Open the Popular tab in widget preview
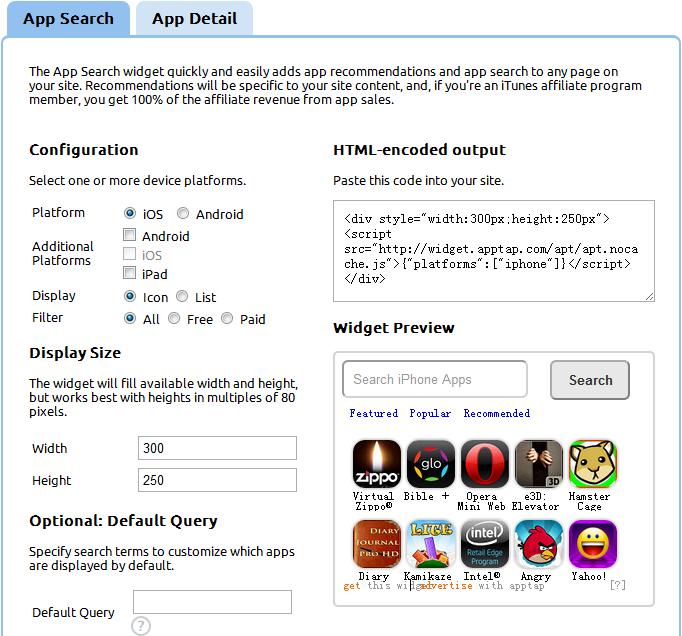The image size is (682, 636). point(430,413)
